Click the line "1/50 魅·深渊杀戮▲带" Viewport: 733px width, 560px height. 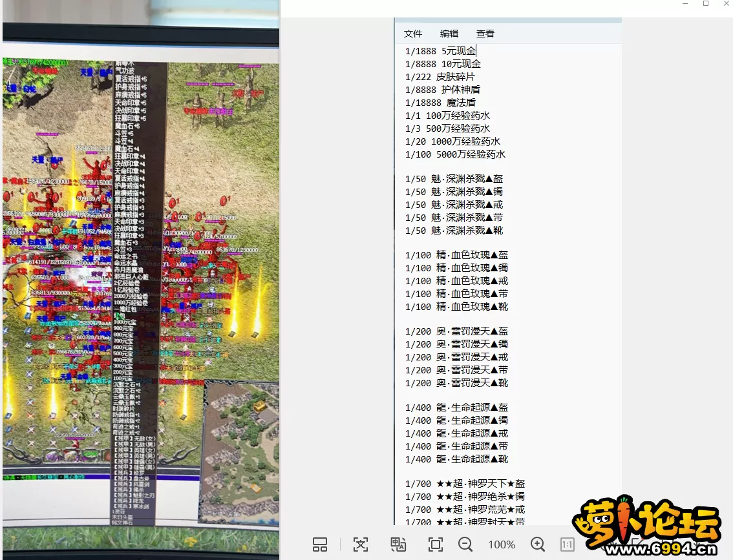coord(454,218)
